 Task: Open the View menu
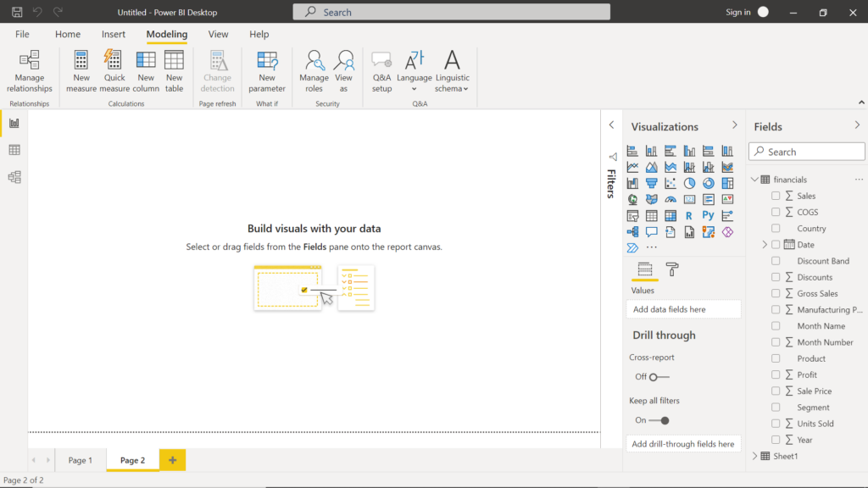[218, 34]
